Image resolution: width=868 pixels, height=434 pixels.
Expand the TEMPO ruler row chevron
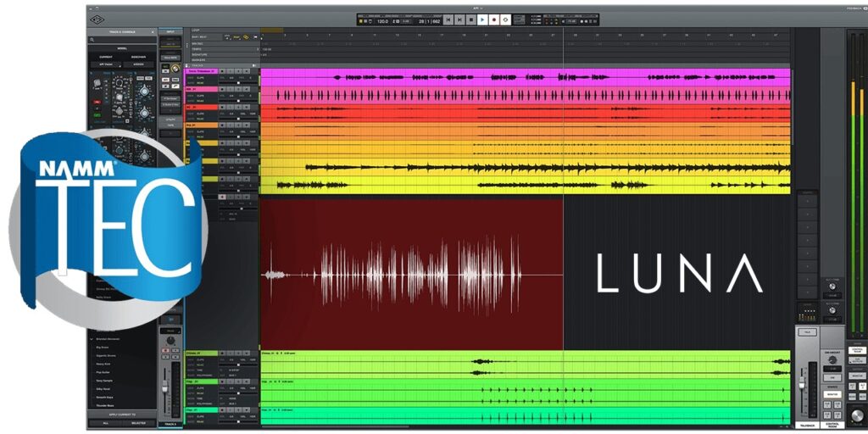click(x=258, y=49)
